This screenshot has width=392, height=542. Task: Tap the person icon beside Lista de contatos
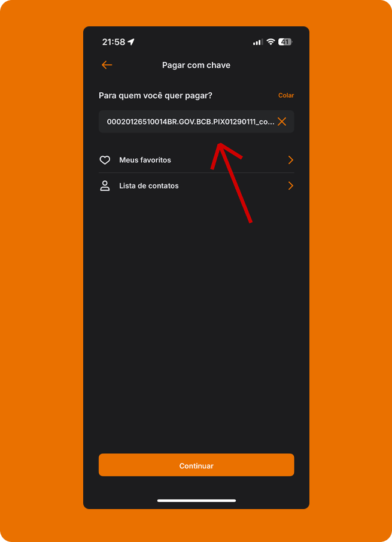(x=105, y=186)
